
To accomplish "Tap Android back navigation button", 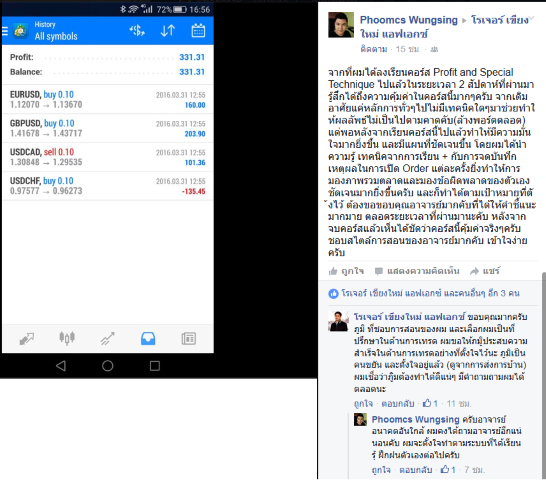I will [61, 366].
